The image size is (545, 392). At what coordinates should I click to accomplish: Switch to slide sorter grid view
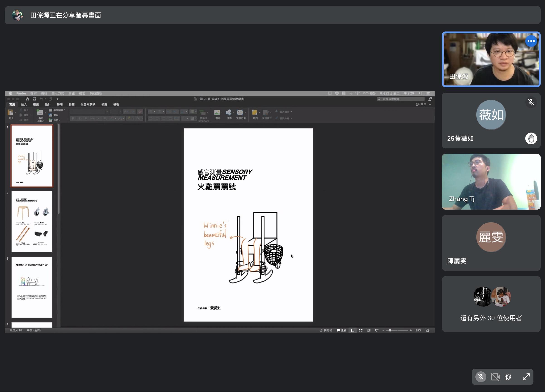[361, 331]
